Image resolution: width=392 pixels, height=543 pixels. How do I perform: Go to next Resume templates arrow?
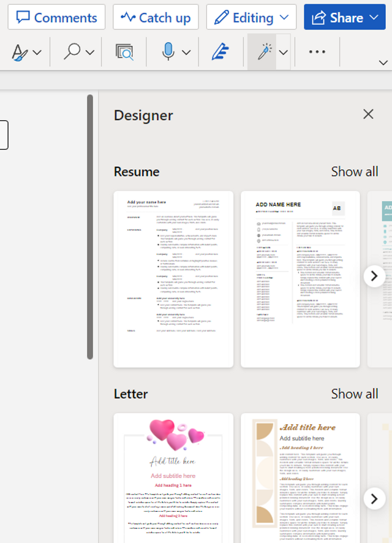coord(374,276)
